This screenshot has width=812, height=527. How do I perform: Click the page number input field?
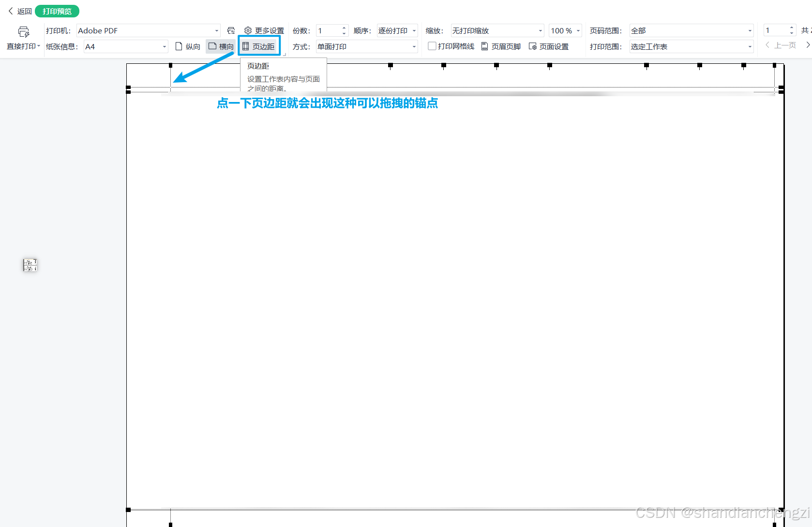click(x=776, y=30)
